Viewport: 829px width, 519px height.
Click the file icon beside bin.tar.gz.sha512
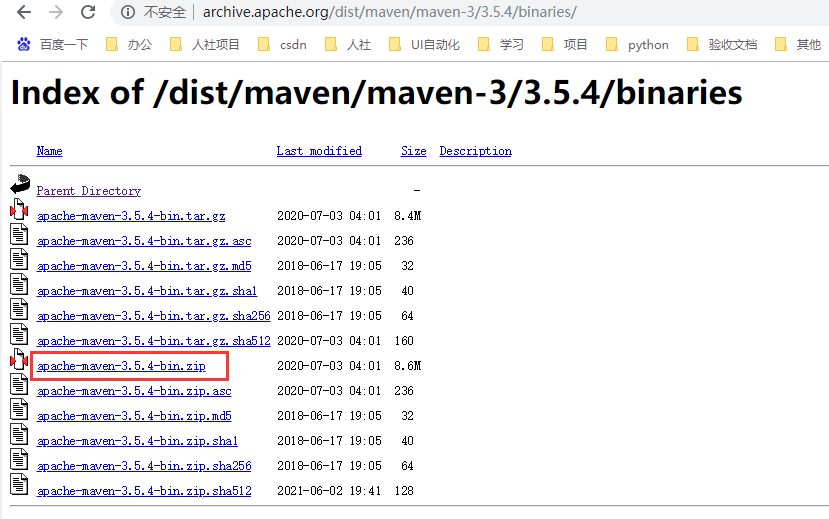tap(19, 334)
